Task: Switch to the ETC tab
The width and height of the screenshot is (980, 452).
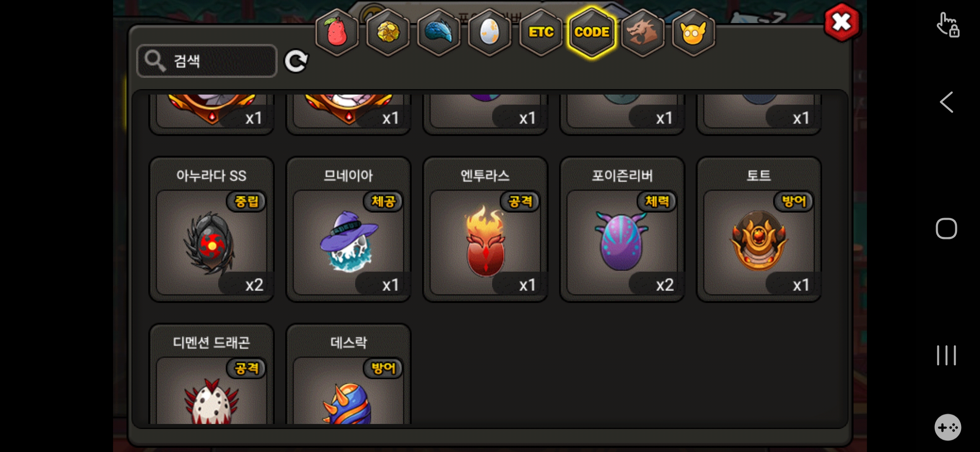Action: pyautogui.click(x=541, y=33)
